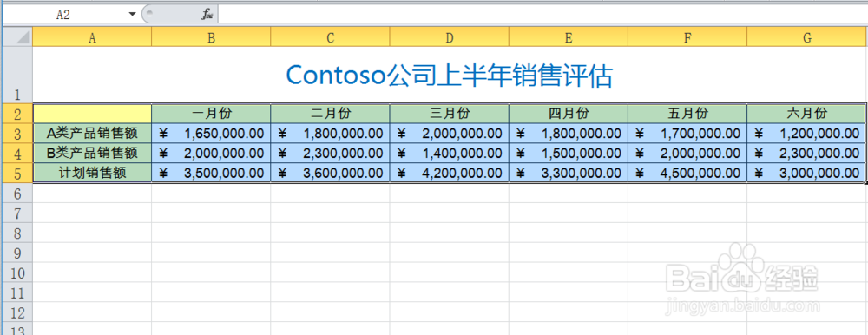Select row 4 header
This screenshot has width=868, height=335.
point(17,154)
